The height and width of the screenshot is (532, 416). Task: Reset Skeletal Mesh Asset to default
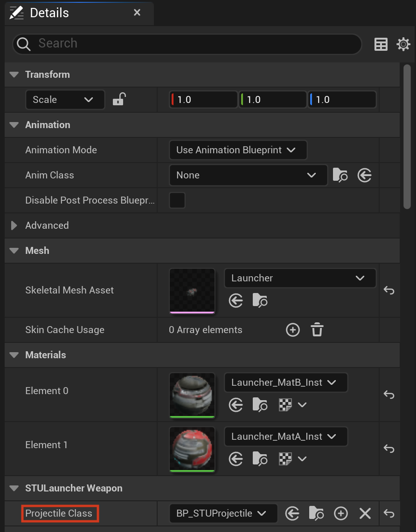click(389, 290)
